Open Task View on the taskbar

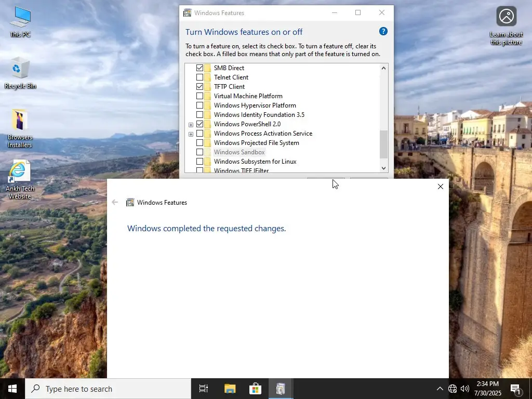point(203,389)
